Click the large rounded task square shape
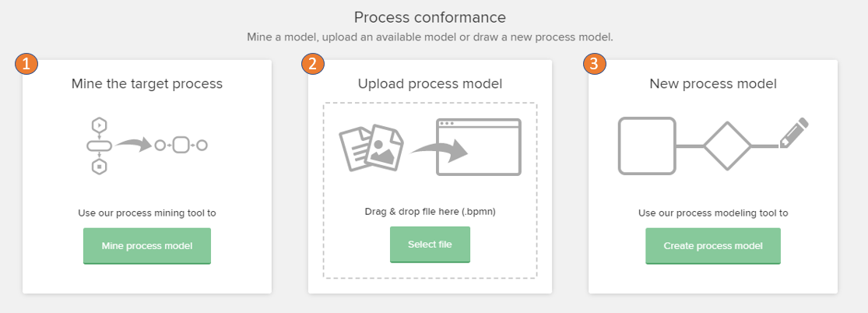 pyautogui.click(x=647, y=146)
